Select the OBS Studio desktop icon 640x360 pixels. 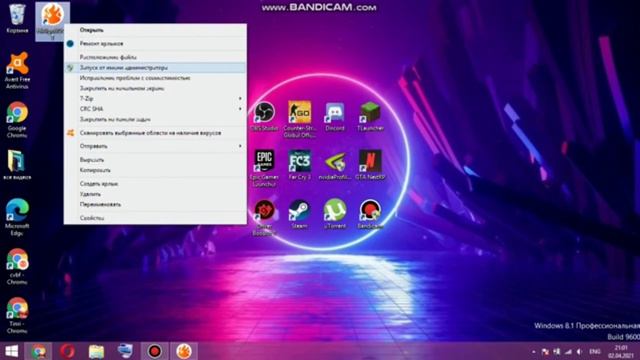(x=264, y=116)
